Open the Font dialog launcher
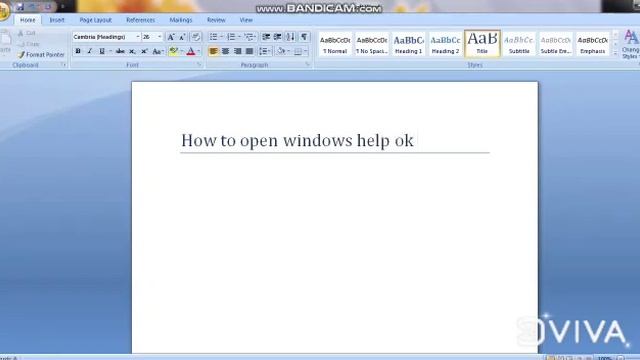The height and width of the screenshot is (360, 640). 199,65
